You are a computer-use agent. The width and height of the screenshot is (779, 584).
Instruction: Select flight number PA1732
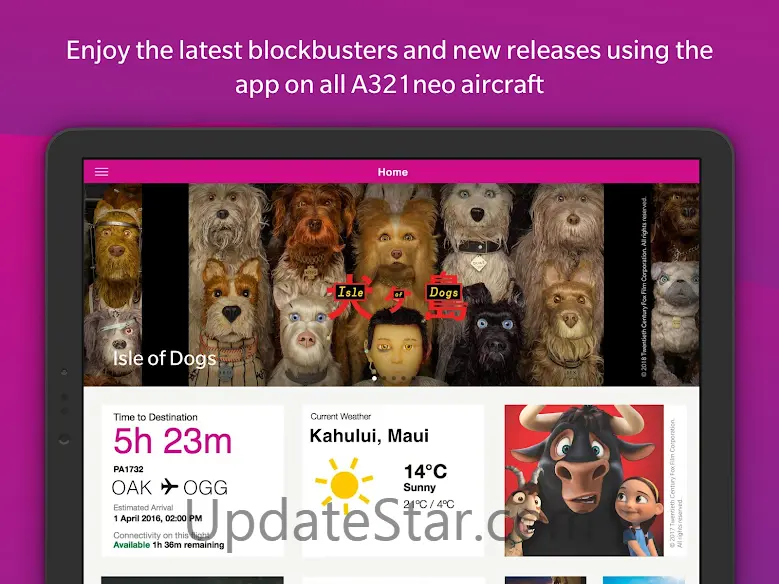[x=128, y=469]
